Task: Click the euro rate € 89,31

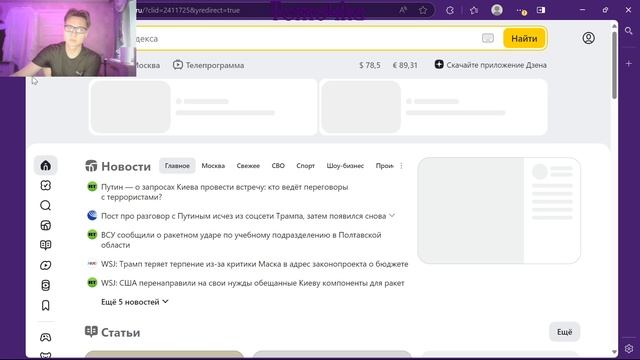Action: [405, 65]
